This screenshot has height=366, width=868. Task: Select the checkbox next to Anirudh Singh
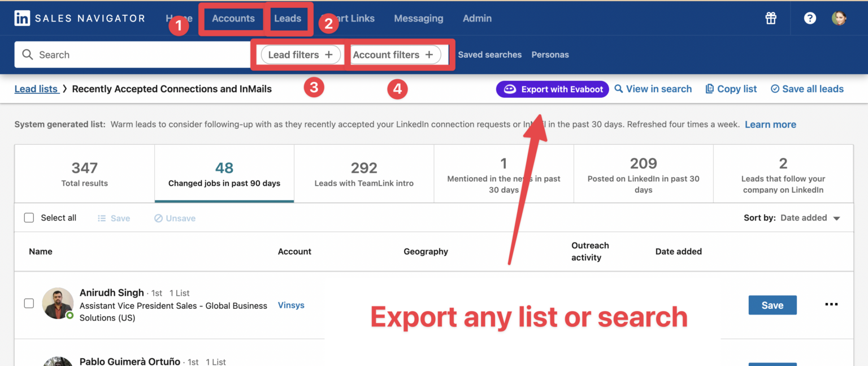[x=29, y=303]
